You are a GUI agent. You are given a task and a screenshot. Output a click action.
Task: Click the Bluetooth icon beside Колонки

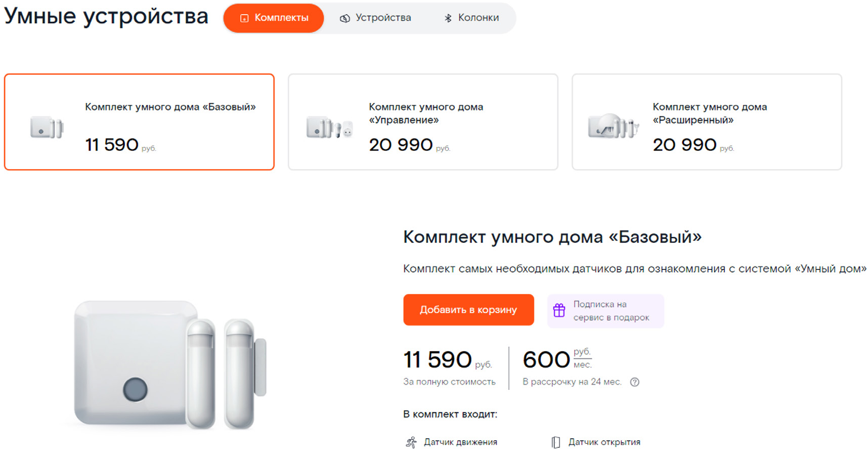[x=448, y=18]
